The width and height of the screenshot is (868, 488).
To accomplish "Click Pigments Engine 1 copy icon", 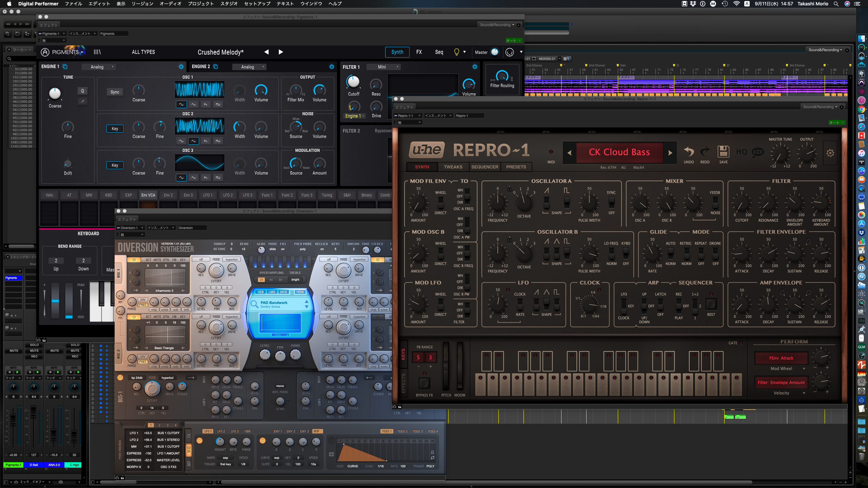I will click(x=65, y=66).
